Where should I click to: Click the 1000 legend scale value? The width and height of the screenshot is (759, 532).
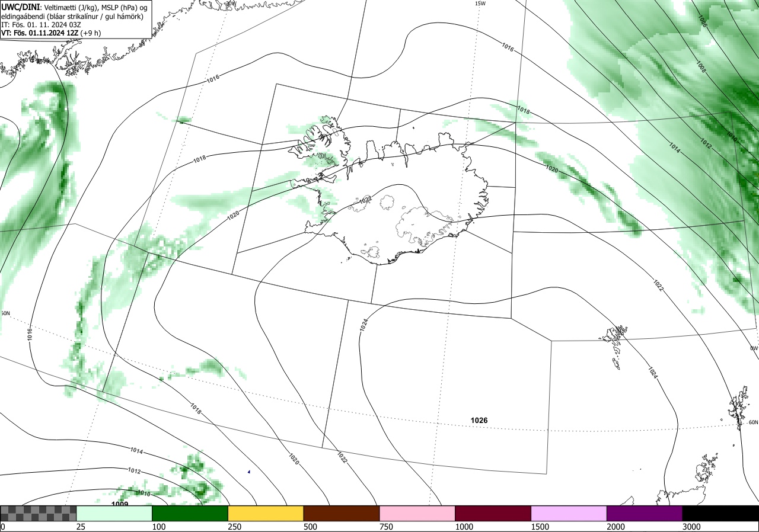(464, 527)
